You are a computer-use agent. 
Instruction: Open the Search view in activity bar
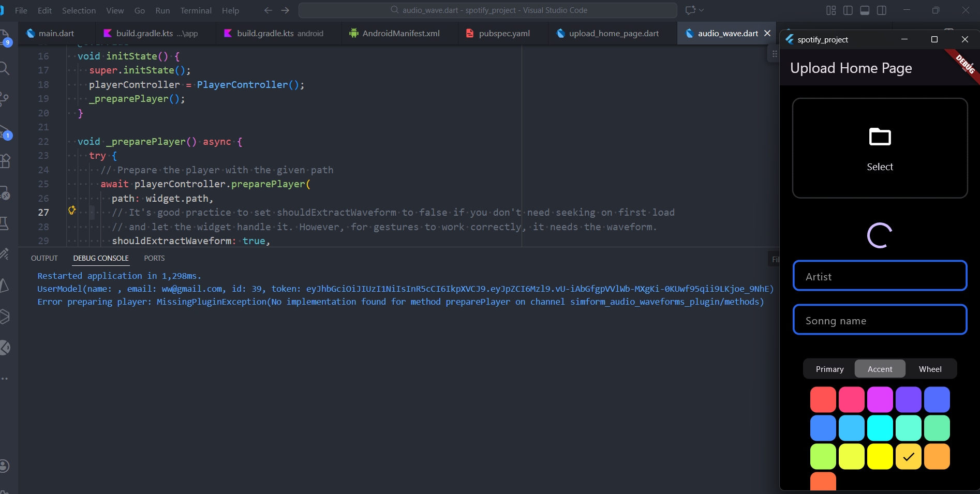point(4,68)
